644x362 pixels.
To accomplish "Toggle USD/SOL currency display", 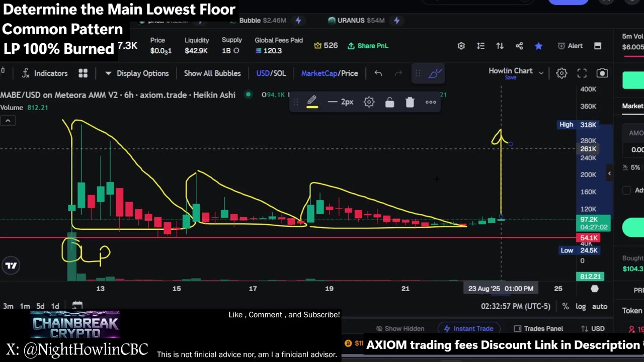I will pyautogui.click(x=271, y=73).
